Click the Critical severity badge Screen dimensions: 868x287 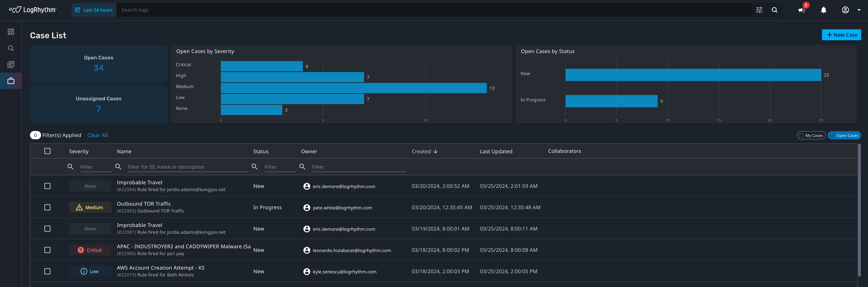(90, 250)
